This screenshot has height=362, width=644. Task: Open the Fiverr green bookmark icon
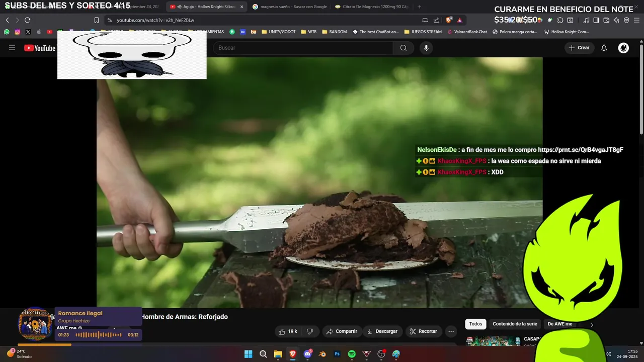point(232,32)
